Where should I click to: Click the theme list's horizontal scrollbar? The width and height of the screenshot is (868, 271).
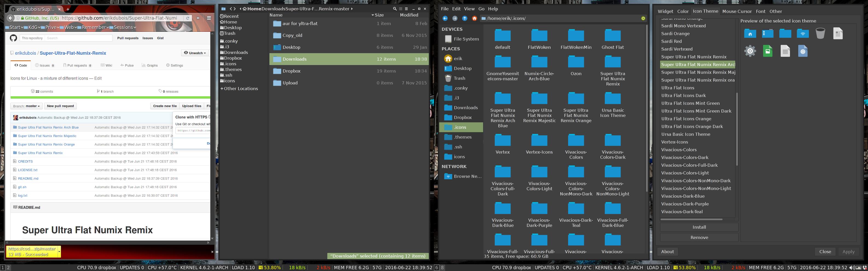(691, 219)
